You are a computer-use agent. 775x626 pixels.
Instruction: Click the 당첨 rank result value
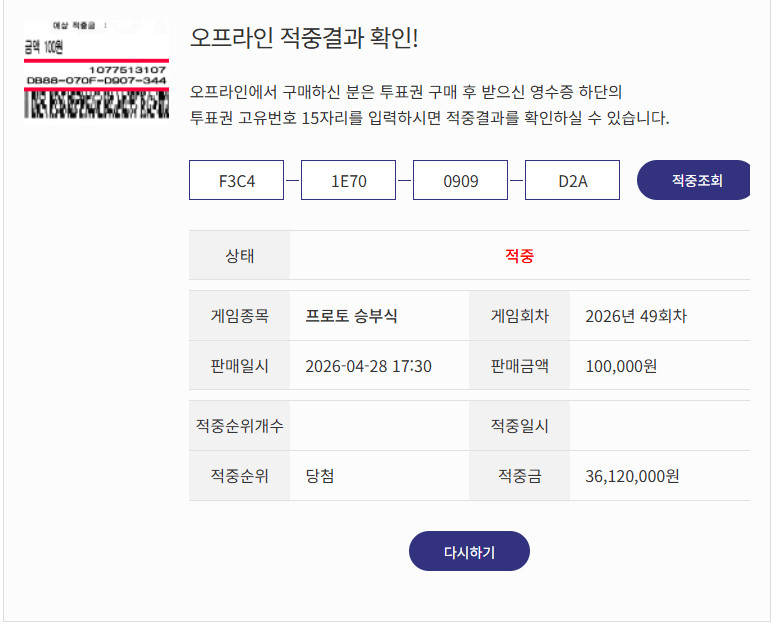point(320,476)
